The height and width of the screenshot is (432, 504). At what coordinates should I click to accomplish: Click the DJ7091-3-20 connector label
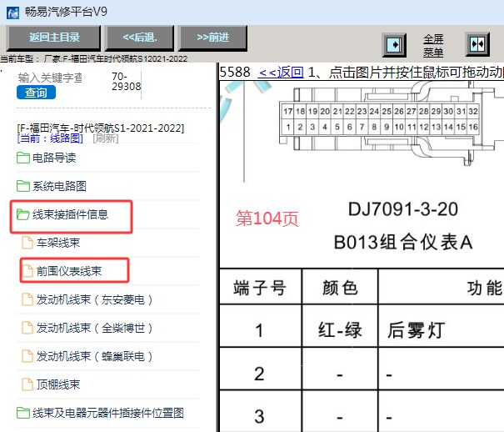click(x=403, y=209)
